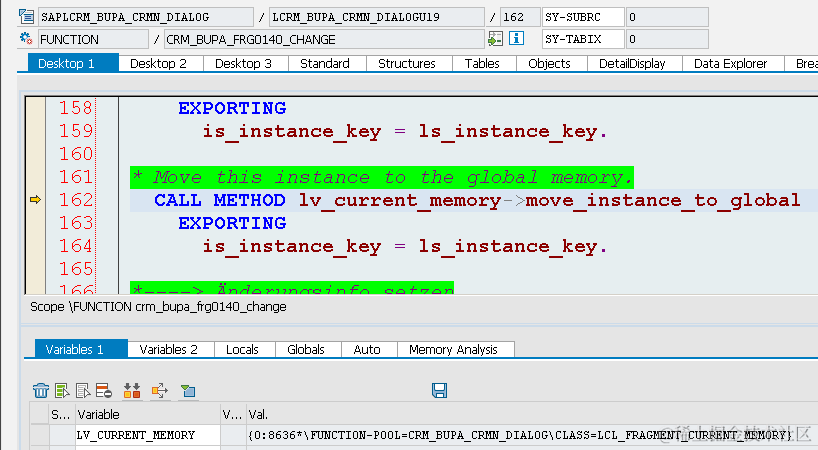Click the S... column header

[62, 415]
